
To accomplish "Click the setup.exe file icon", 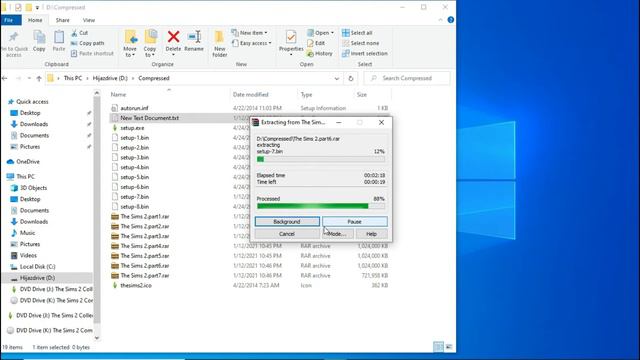I will click(115, 128).
